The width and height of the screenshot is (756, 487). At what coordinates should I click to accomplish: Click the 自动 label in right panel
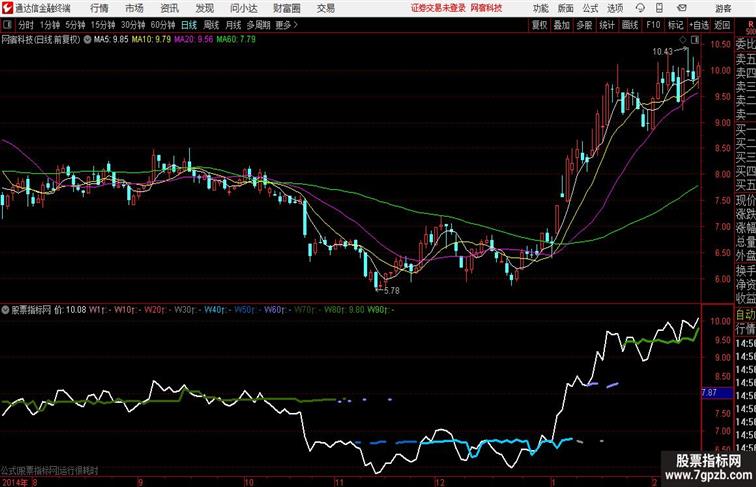click(745, 315)
